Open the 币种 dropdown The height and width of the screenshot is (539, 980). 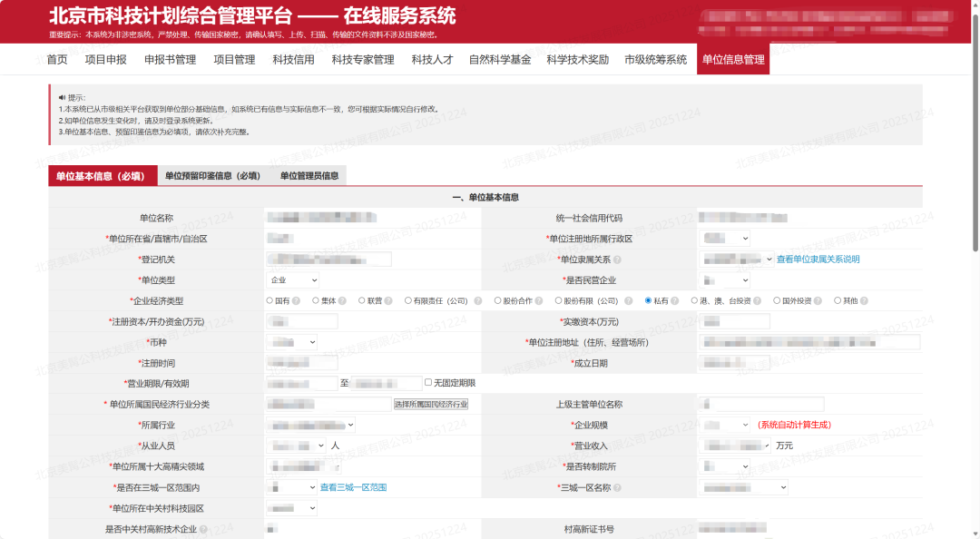292,342
